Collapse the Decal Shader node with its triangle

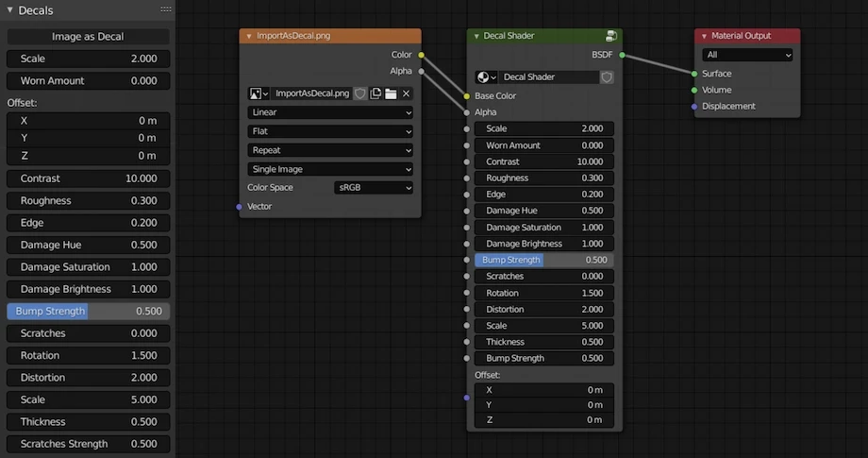[x=476, y=36]
